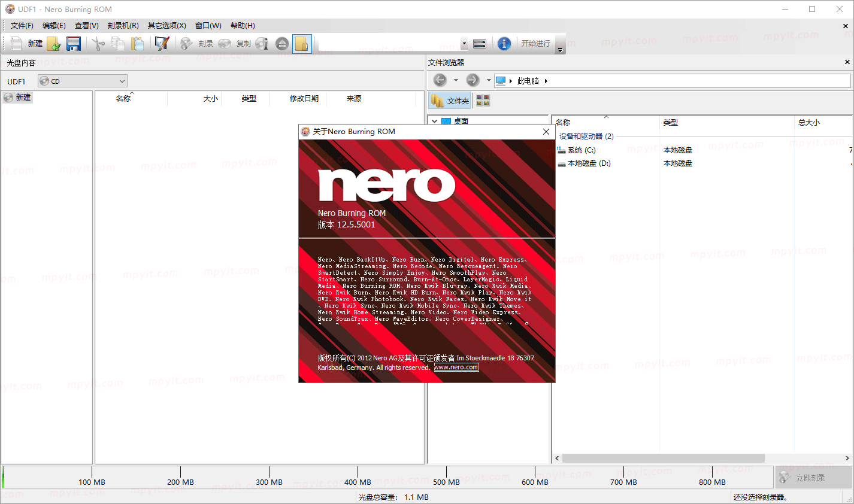Image resolution: width=854 pixels, height=504 pixels.
Task: Close the inner UDF1 document window
Action: [846, 26]
